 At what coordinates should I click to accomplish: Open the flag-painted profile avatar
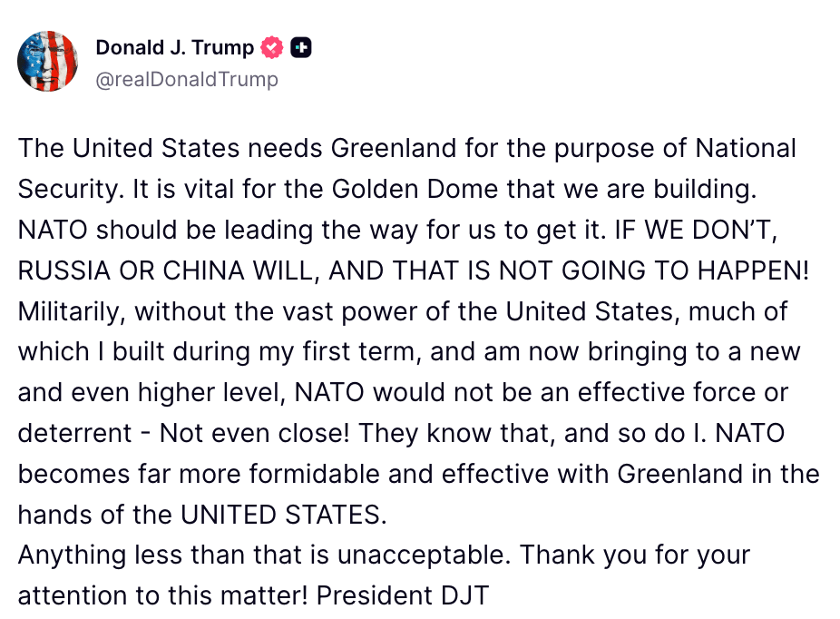[48, 61]
